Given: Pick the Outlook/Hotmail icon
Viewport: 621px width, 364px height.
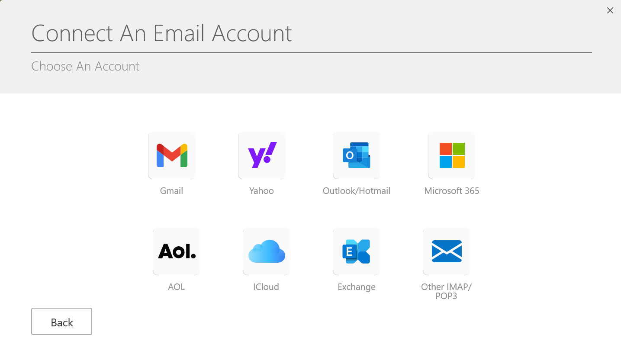Looking at the screenshot, I should 357,155.
